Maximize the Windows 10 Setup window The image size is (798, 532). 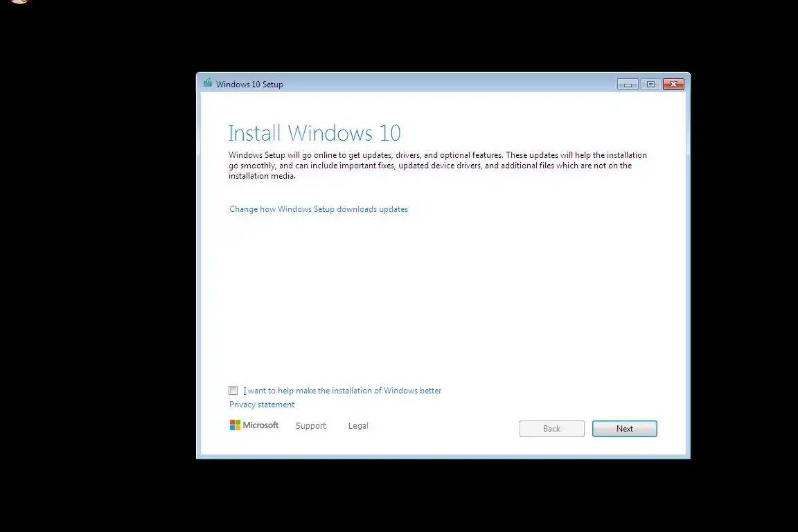(650, 85)
